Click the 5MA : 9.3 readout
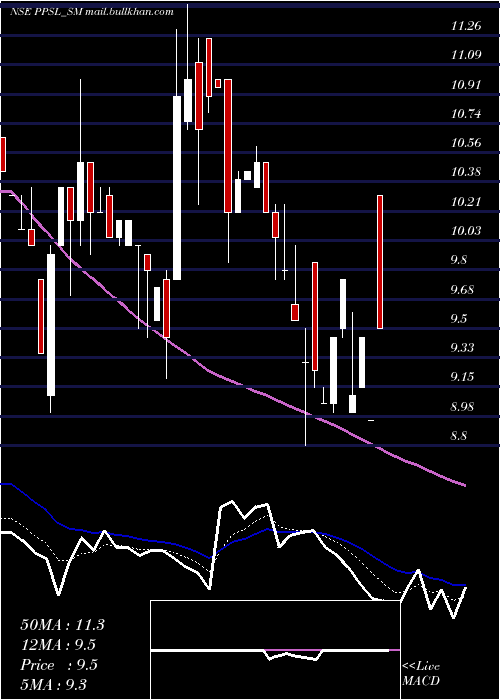Screen dimensions: 500x700 click(x=54, y=684)
